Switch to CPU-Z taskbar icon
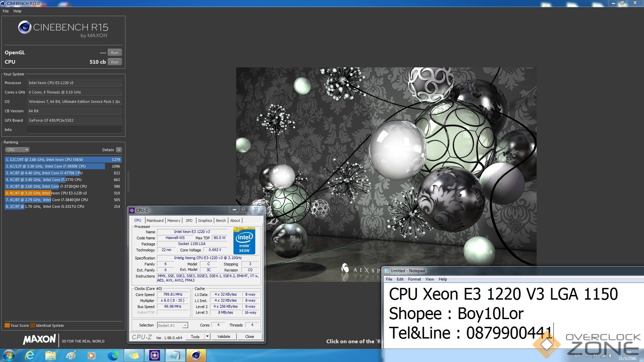644x362 pixels. [x=155, y=355]
